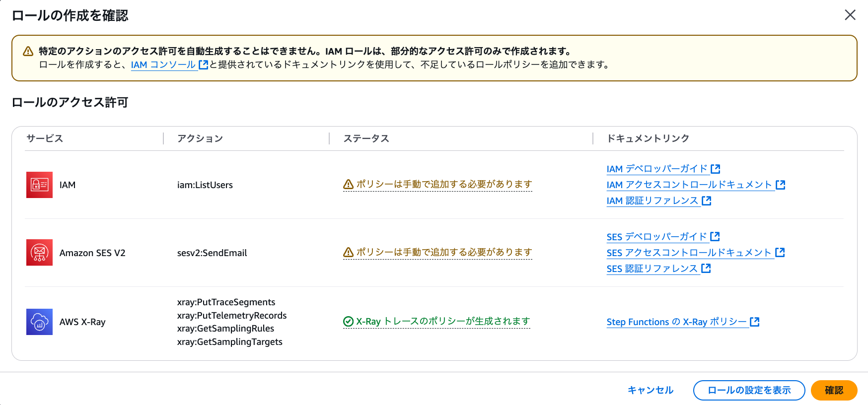The height and width of the screenshot is (405, 868).
Task: Click xray:PutTraceSegments action text
Action: pyautogui.click(x=226, y=302)
